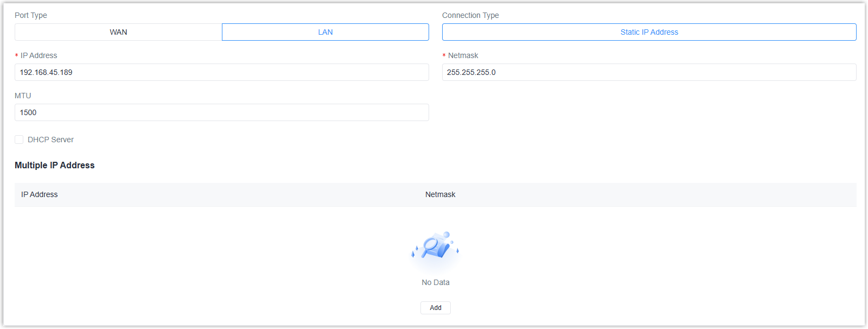868x329 pixels.
Task: Click the IP Address table column header
Action: tap(40, 194)
